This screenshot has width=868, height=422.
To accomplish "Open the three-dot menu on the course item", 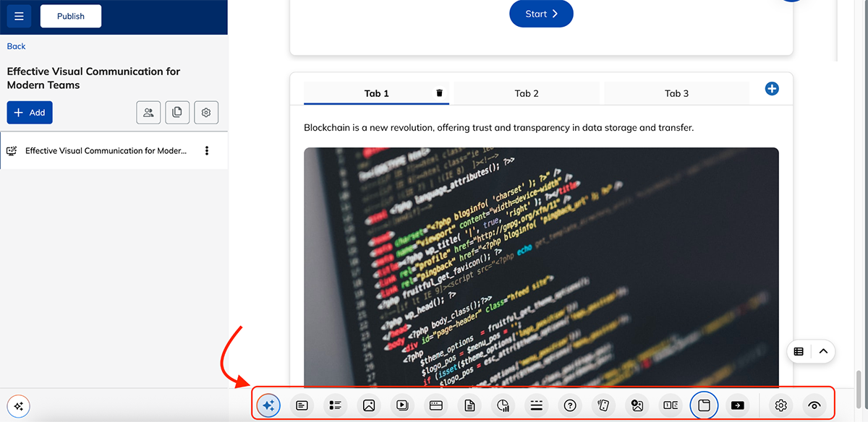I will pyautogui.click(x=207, y=150).
